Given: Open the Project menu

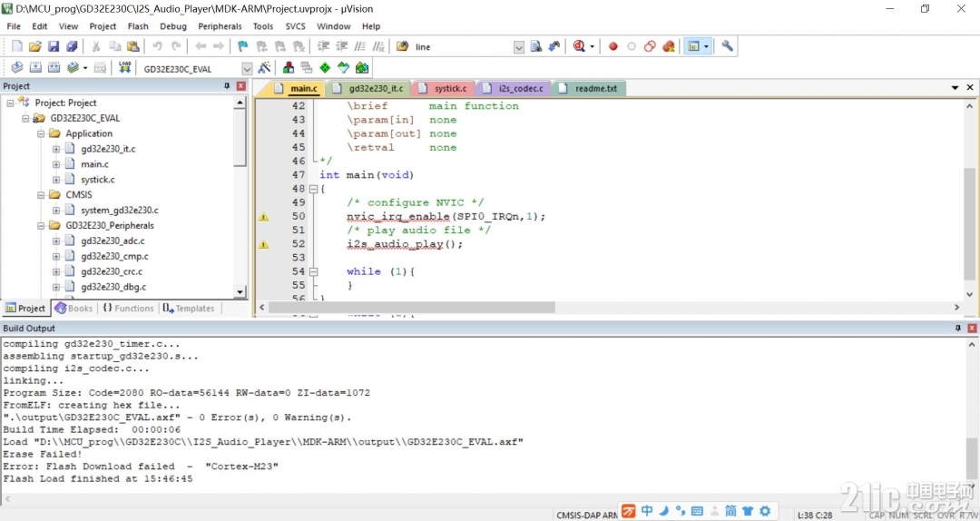Looking at the screenshot, I should point(103,26).
